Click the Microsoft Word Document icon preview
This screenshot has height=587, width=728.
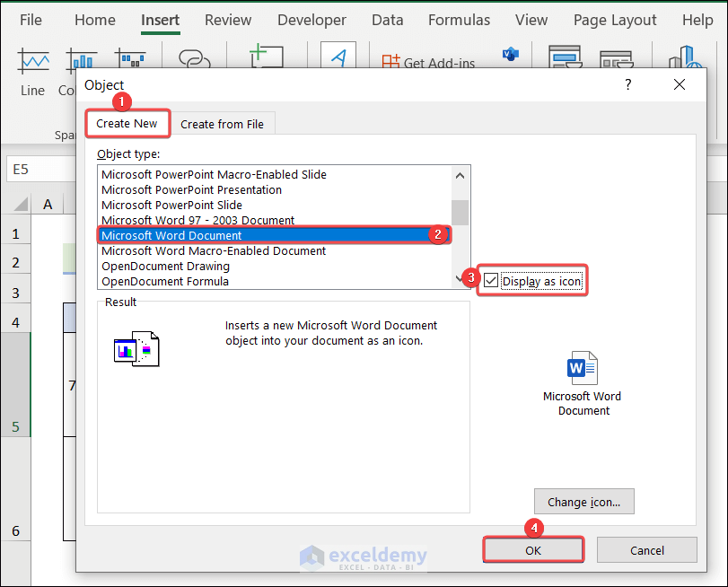[583, 383]
